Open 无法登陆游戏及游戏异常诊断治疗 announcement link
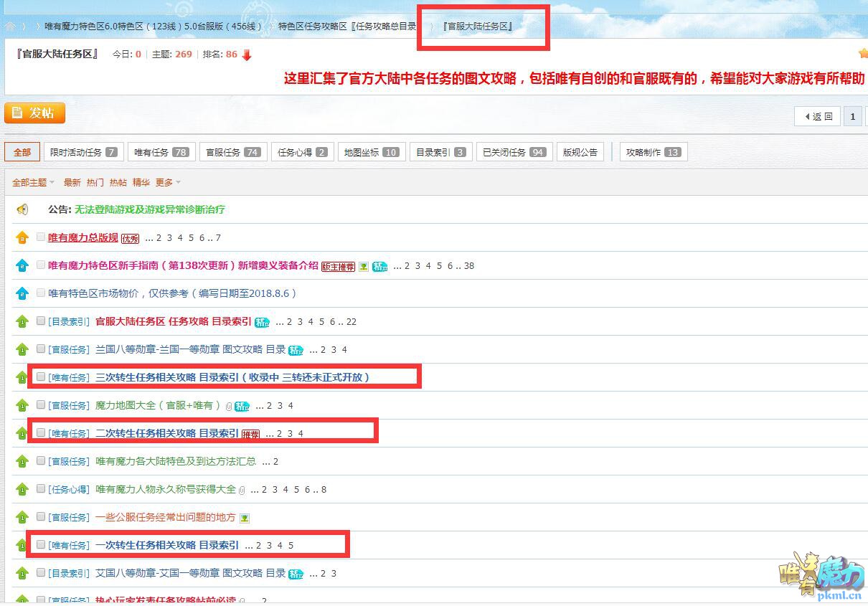 [x=150, y=209]
